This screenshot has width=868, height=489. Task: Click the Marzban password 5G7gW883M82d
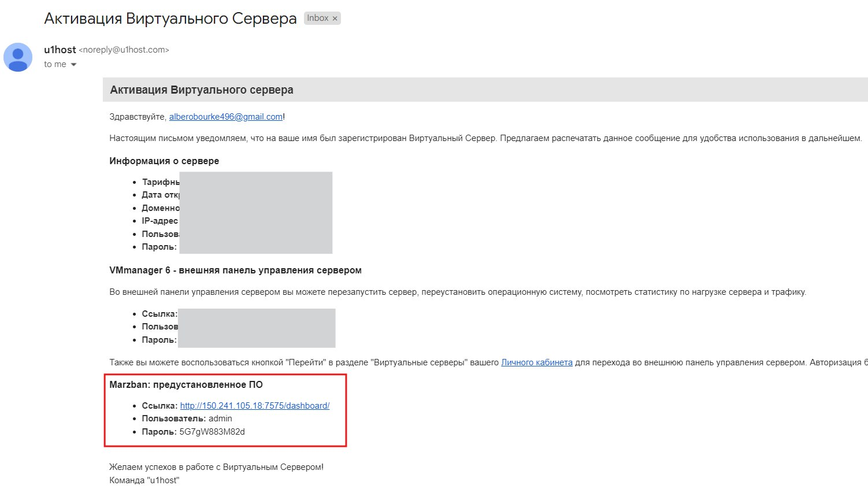click(x=212, y=432)
